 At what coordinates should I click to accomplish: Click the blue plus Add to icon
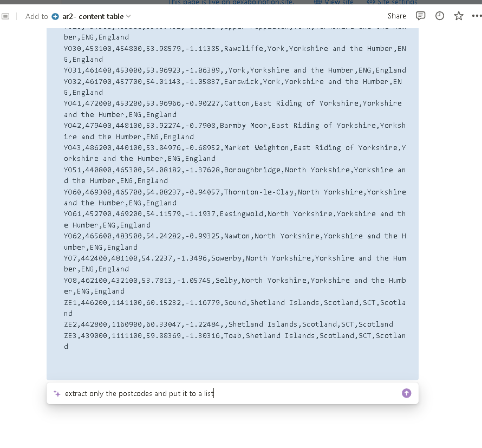tap(55, 17)
